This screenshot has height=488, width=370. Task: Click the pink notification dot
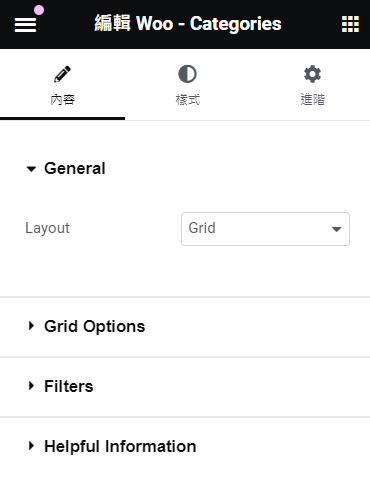pyautogui.click(x=39, y=10)
